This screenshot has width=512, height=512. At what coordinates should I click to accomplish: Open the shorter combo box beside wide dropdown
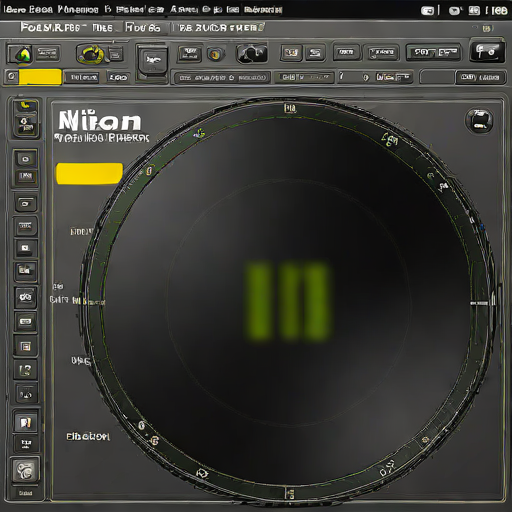pos(304,77)
